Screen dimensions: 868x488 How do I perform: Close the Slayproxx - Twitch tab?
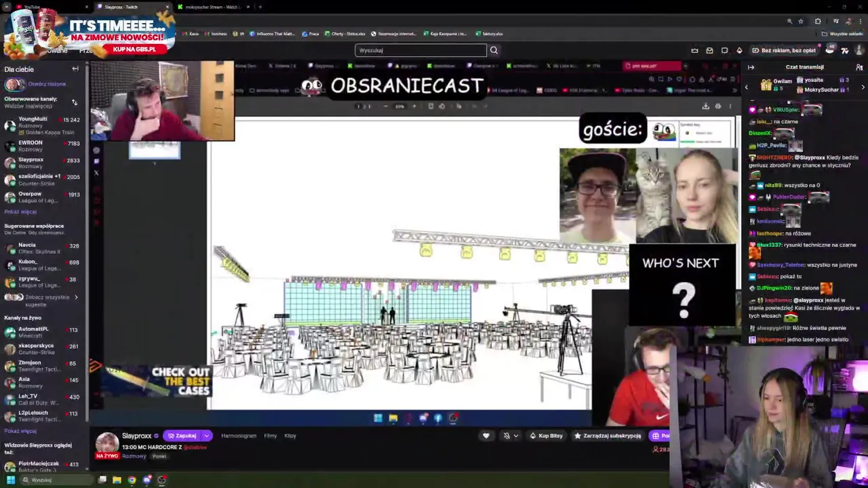tap(167, 7)
